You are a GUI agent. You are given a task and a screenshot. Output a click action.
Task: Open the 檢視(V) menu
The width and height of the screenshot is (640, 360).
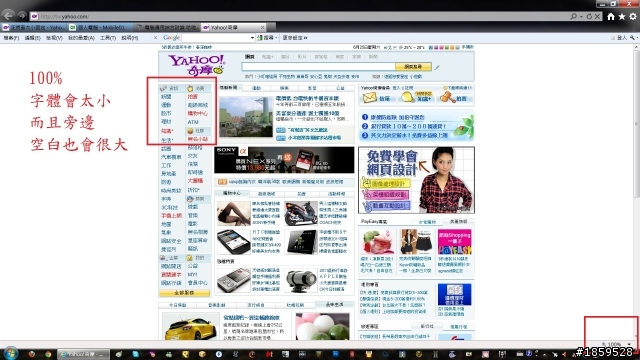click(x=54, y=38)
